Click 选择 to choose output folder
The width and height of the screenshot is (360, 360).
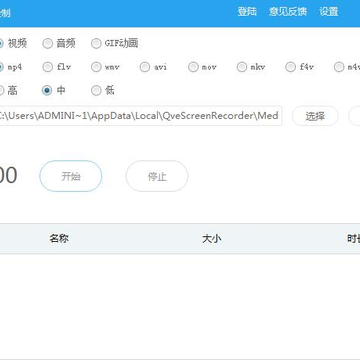(x=315, y=116)
